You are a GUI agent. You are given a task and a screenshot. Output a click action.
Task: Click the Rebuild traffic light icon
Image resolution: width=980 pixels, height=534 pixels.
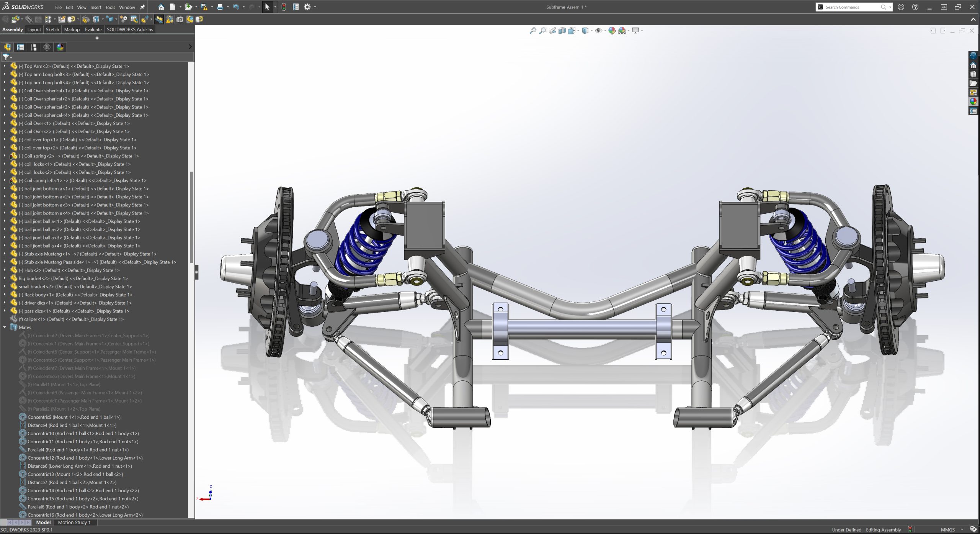click(x=284, y=7)
